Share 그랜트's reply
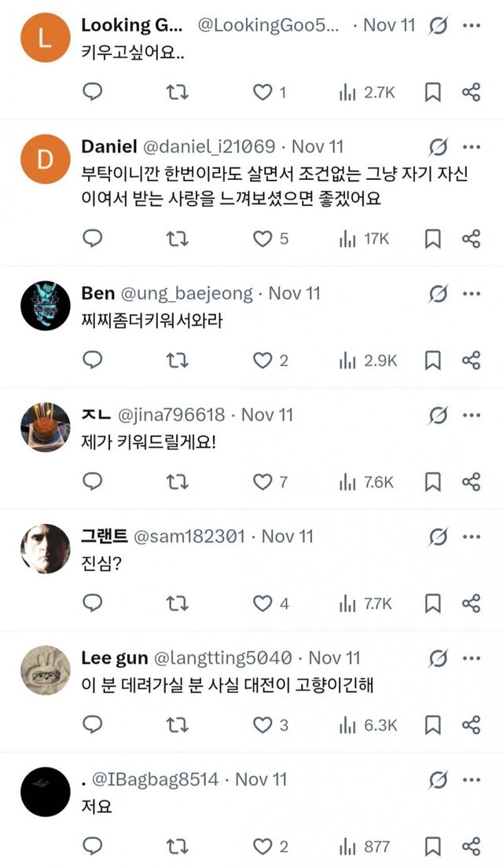 [x=471, y=602]
